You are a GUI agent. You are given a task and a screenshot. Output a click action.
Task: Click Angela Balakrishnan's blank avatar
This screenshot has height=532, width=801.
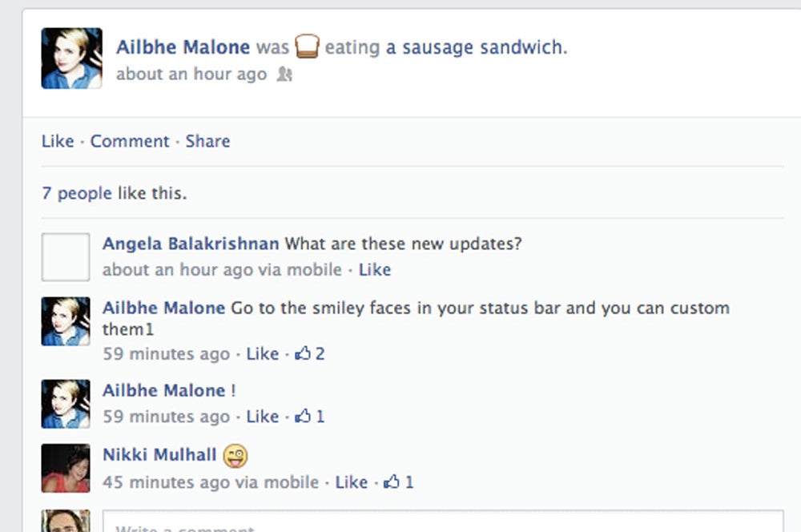click(66, 257)
